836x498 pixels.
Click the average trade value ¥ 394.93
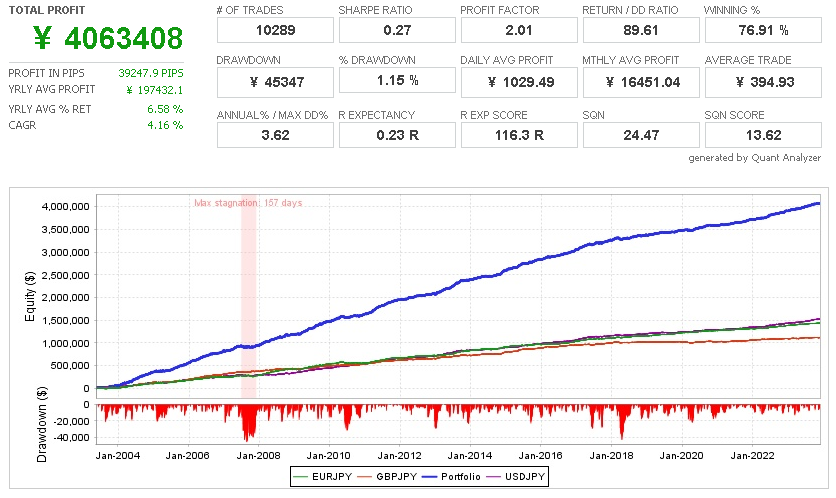click(x=763, y=82)
